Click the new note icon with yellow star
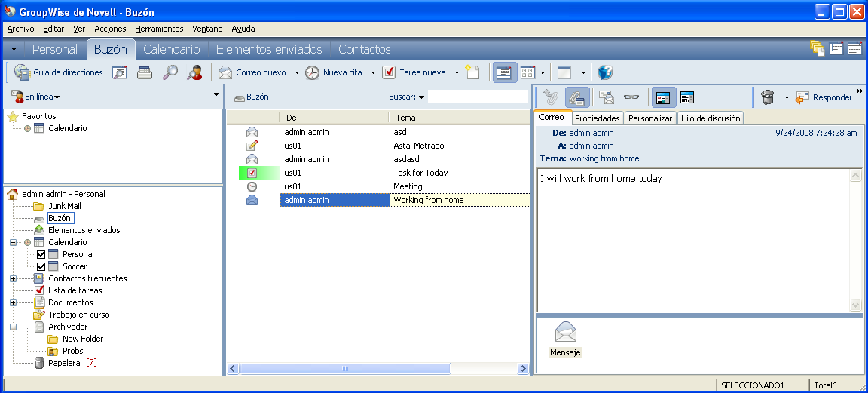 coord(472,72)
